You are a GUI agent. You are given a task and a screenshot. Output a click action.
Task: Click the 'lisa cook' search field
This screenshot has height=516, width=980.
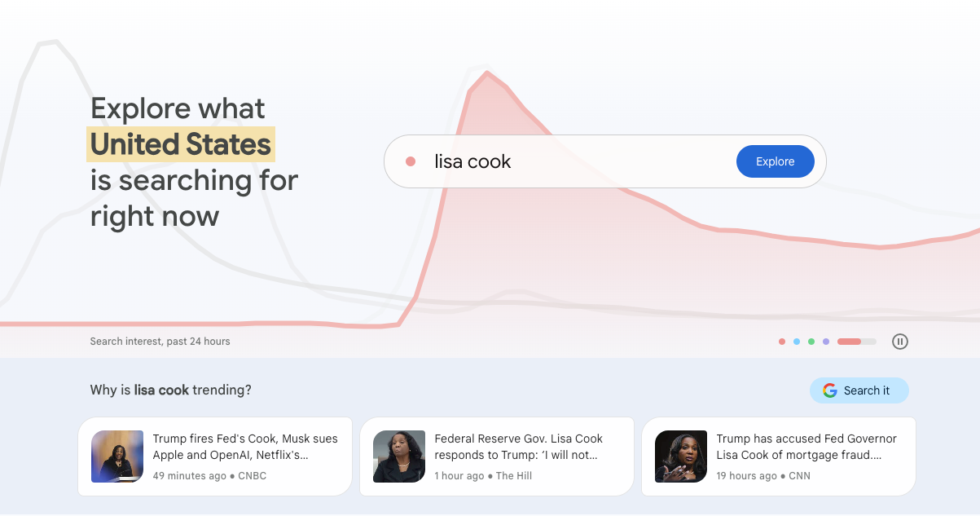570,161
